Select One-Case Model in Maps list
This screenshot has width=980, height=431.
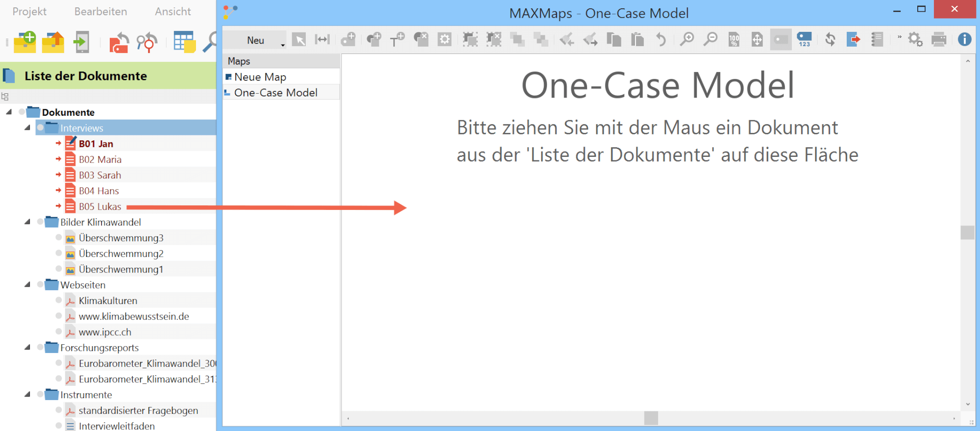[x=281, y=93]
